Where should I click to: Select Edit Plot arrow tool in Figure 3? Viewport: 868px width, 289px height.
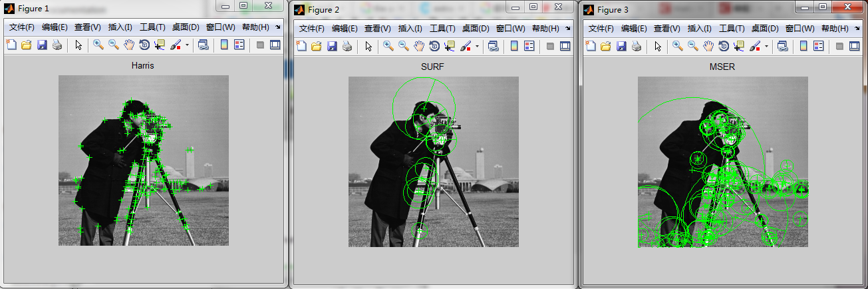[x=657, y=46]
